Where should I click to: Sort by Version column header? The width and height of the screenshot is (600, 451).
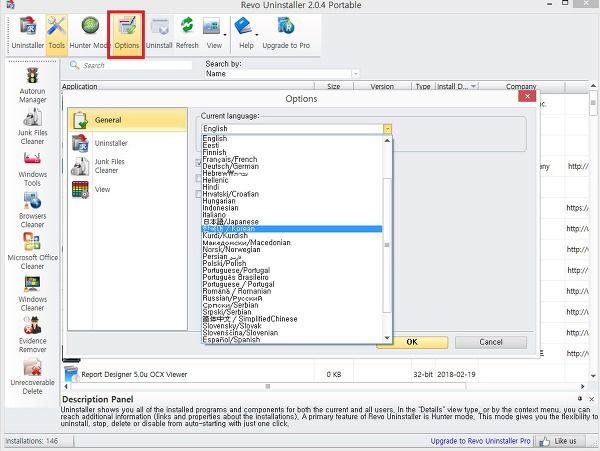382,86
